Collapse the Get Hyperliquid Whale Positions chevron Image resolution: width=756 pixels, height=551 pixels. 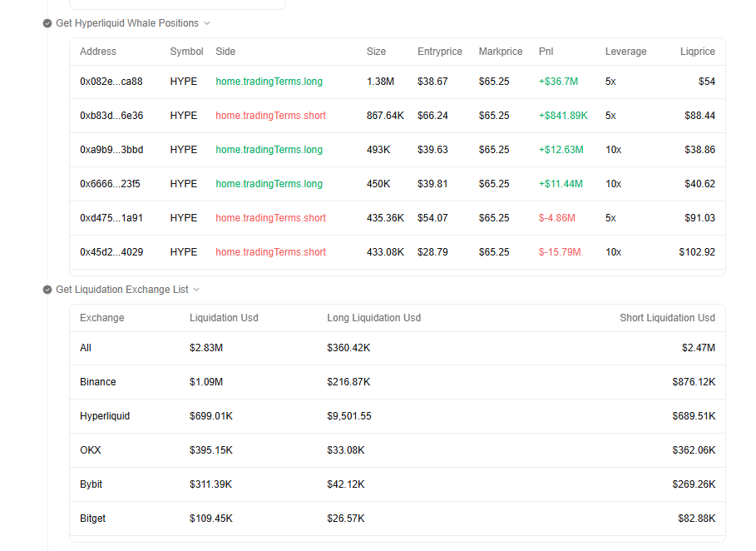coord(207,23)
